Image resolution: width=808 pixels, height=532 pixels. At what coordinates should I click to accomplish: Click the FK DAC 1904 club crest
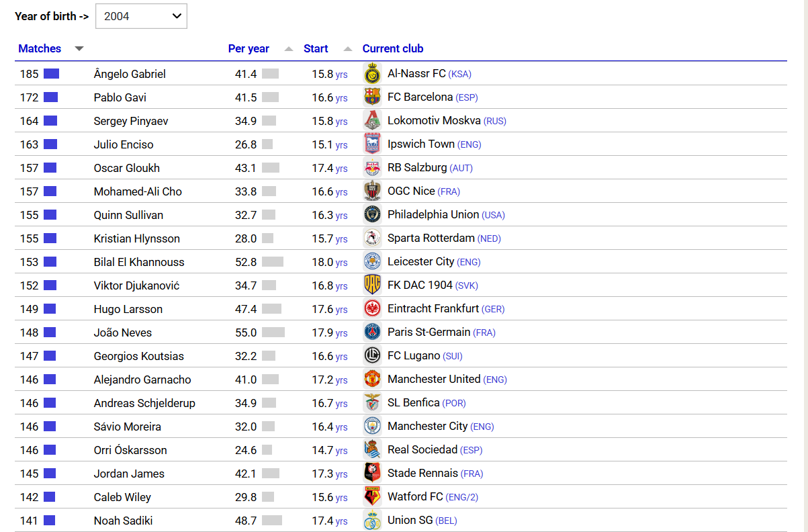372,285
